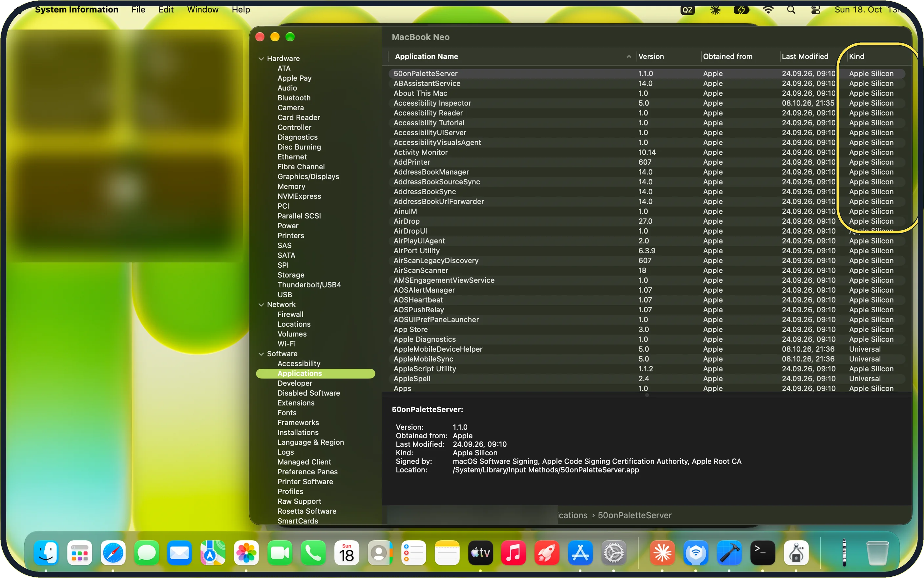Viewport: 924px width, 578px height.
Task: Select Extensions under Software
Action: [x=296, y=403]
